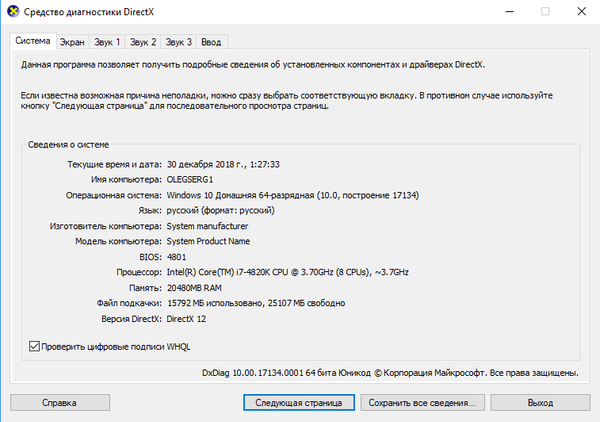
Task: Toggle the Проверить цифровые подписи WHQL checkbox
Action: (34, 346)
